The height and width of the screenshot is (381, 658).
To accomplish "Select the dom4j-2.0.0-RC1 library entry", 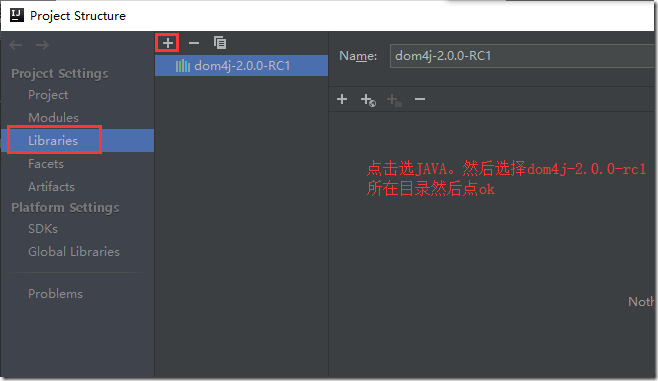I will pos(241,66).
